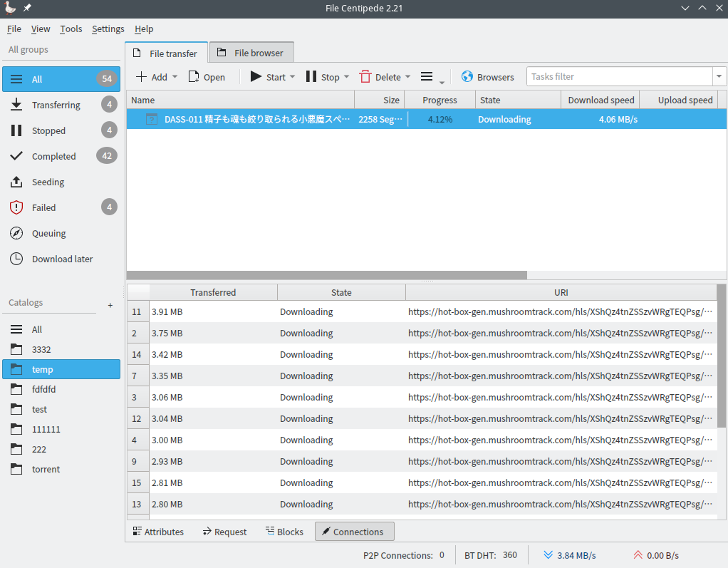The image size is (728, 568).
Task: Click the P2P Connections status entry
Action: pos(403,555)
